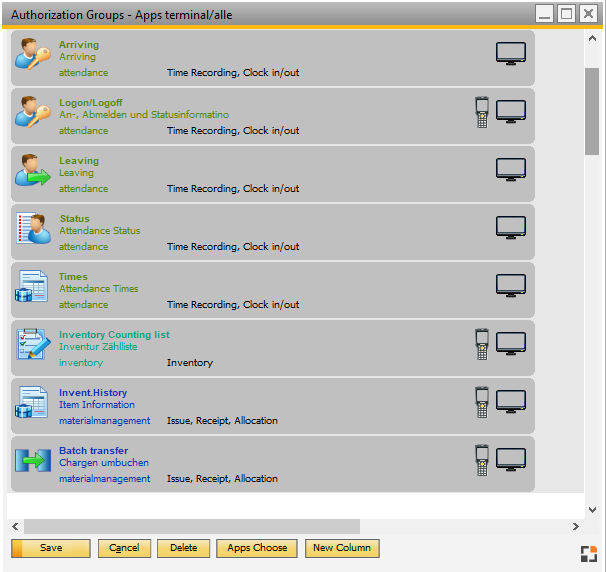Click the Leaving app green arrow icon
This screenshot has height=572, width=606.
[x=31, y=171]
